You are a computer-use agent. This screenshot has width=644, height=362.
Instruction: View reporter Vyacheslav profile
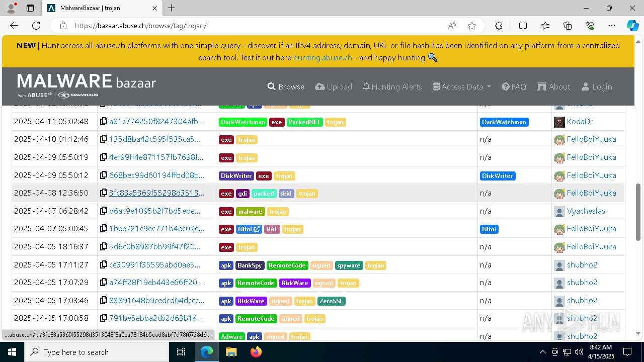[x=586, y=211]
